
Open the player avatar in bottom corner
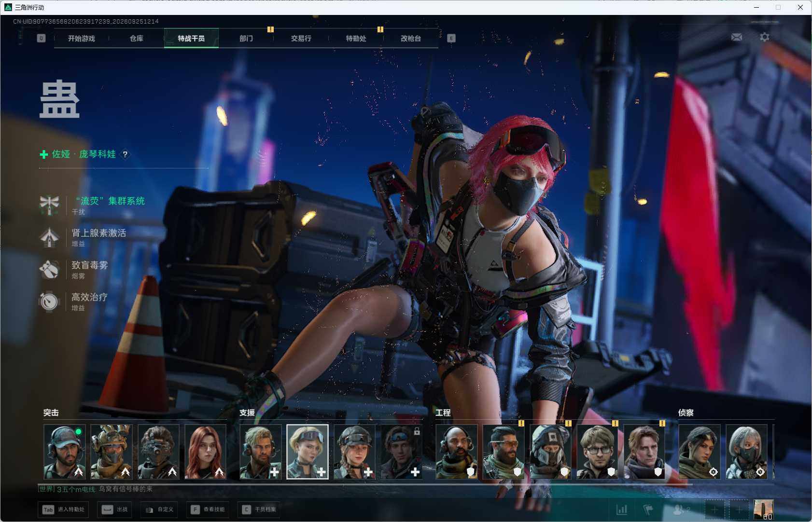(x=764, y=509)
